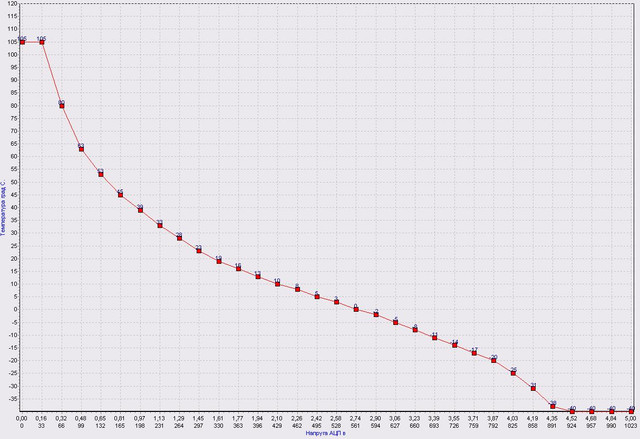Click the curve marker valued 19

[x=219, y=262]
